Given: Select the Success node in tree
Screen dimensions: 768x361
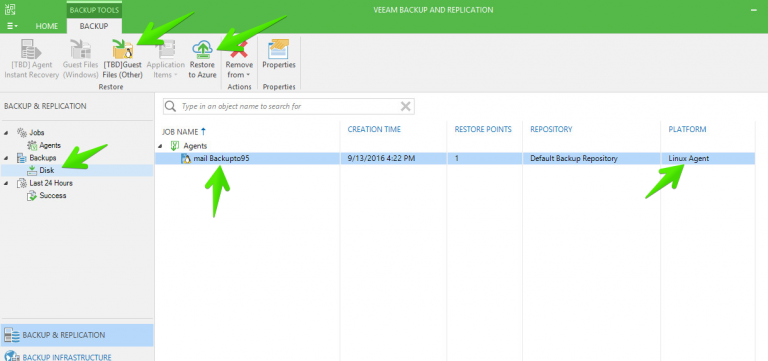Looking at the screenshot, I should [x=53, y=195].
